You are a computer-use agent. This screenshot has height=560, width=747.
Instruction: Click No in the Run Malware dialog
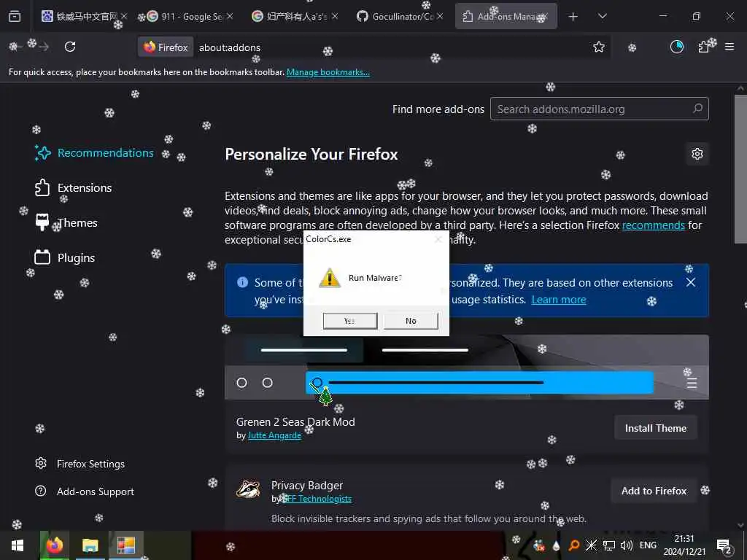click(x=411, y=321)
